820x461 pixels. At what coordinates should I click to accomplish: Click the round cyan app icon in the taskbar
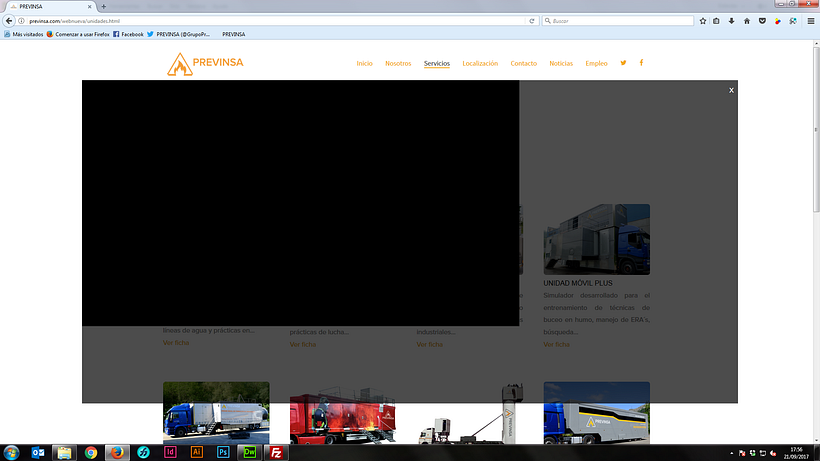[x=143, y=453]
